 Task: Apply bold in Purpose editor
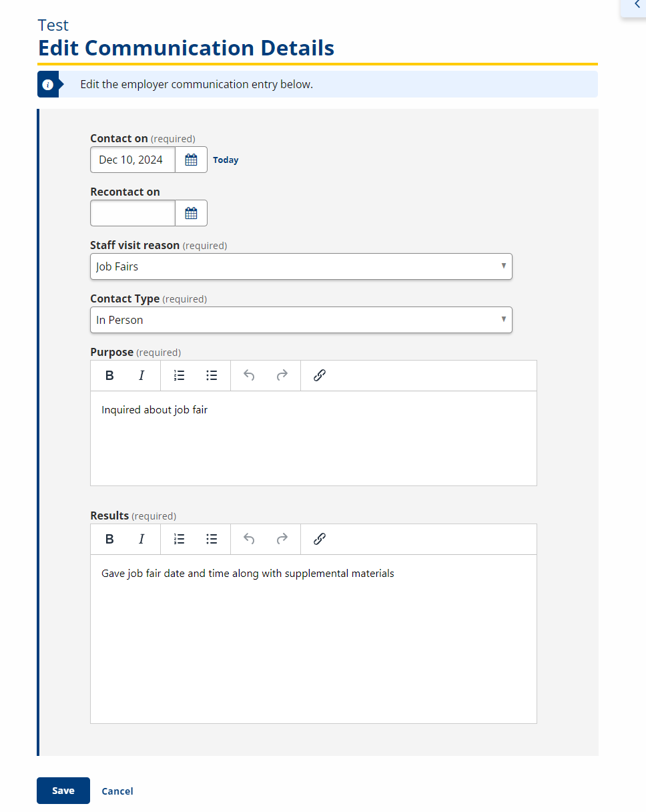(109, 375)
